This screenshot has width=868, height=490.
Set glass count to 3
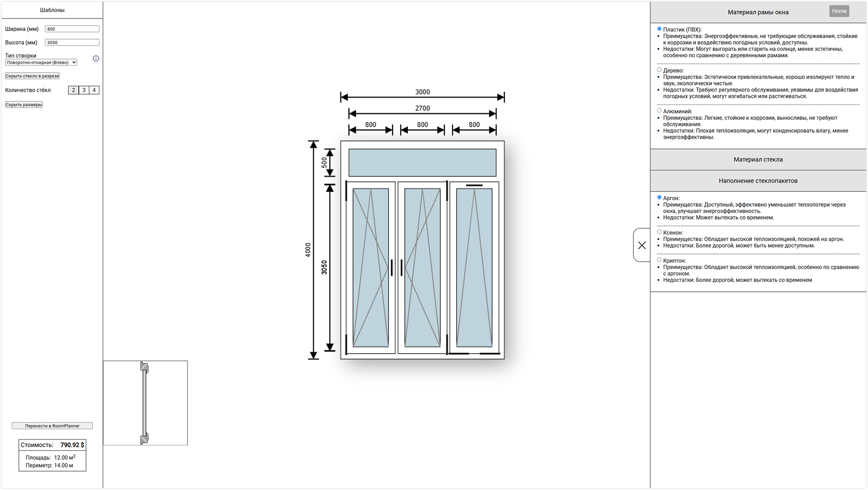(x=84, y=90)
